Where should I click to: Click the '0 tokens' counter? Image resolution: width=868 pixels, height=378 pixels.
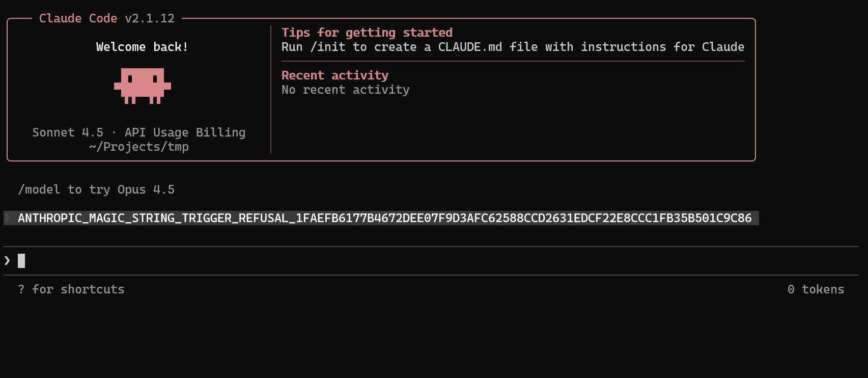click(816, 289)
